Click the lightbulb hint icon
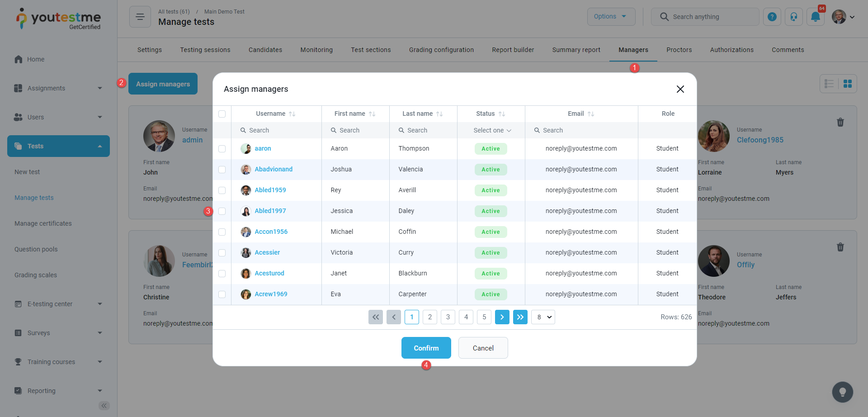The width and height of the screenshot is (868, 417). pyautogui.click(x=842, y=392)
